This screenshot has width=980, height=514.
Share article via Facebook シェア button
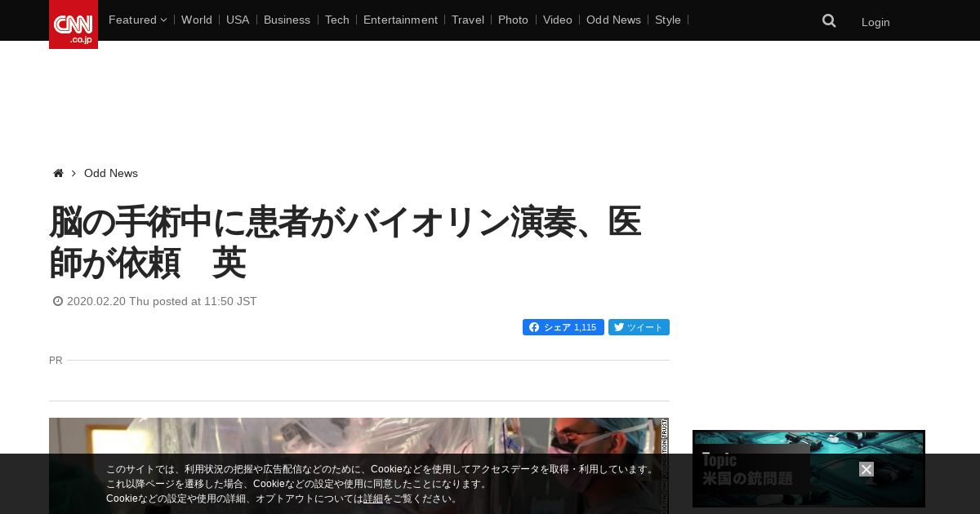563,327
